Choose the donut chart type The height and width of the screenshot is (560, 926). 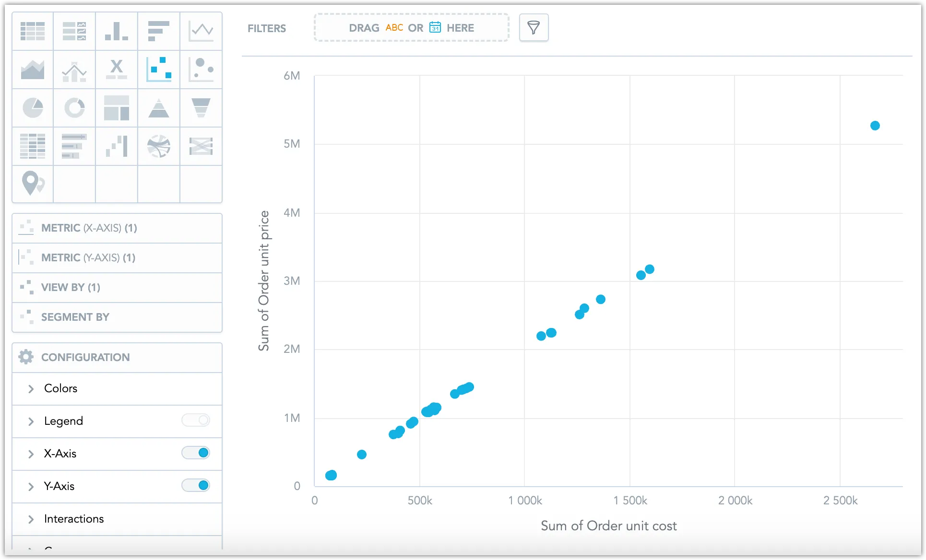(74, 108)
